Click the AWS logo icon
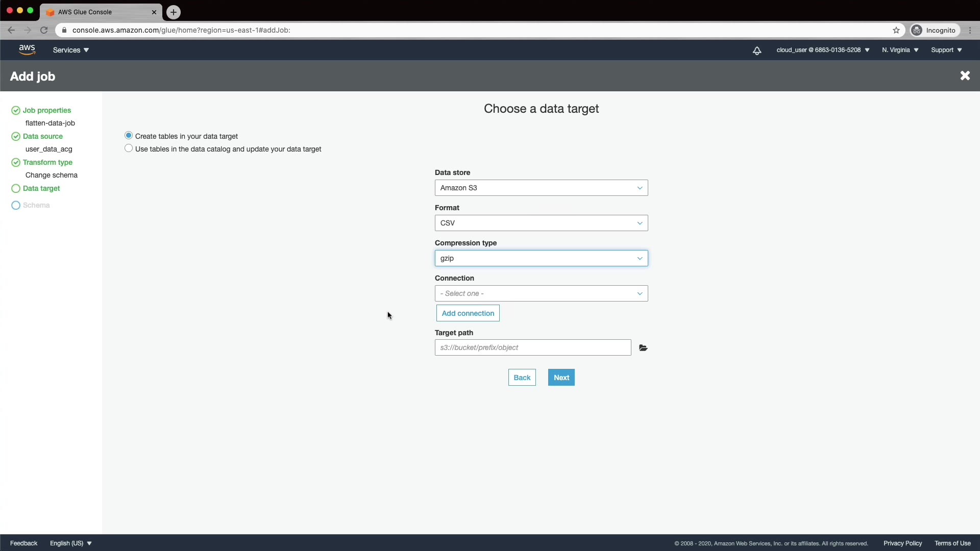Image resolution: width=980 pixels, height=551 pixels. (x=27, y=50)
